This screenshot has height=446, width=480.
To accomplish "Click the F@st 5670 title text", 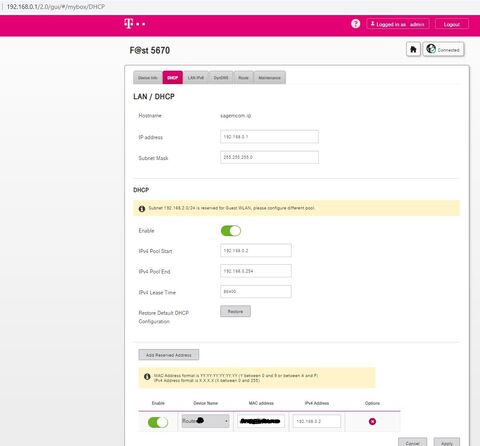I will [150, 50].
